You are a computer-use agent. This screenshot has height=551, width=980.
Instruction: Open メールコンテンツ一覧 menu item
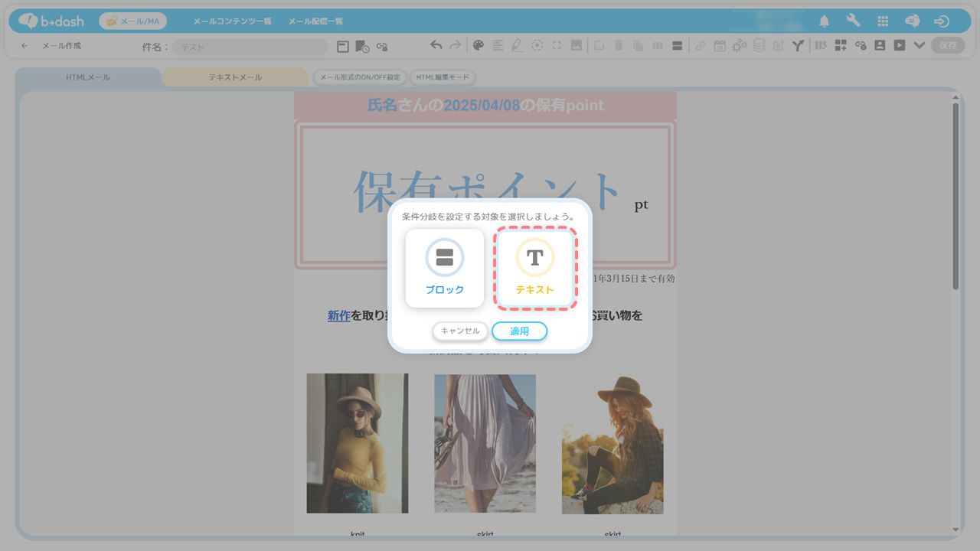tap(232, 21)
